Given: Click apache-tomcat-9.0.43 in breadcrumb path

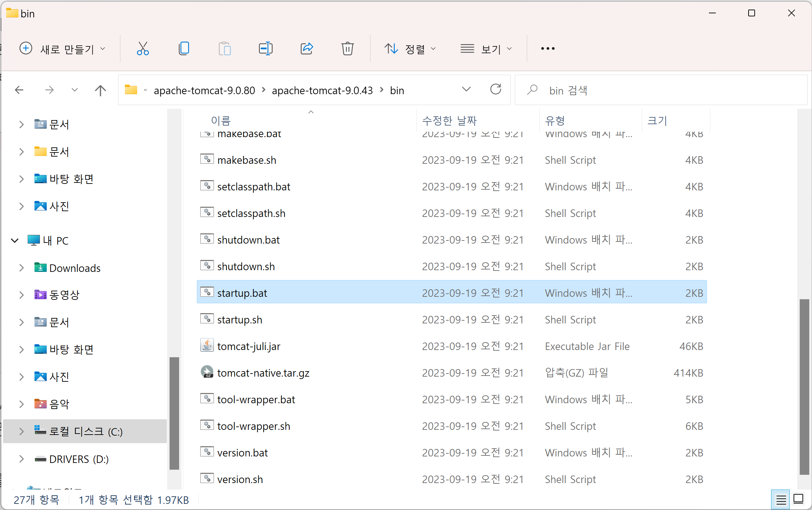Looking at the screenshot, I should tap(322, 90).
